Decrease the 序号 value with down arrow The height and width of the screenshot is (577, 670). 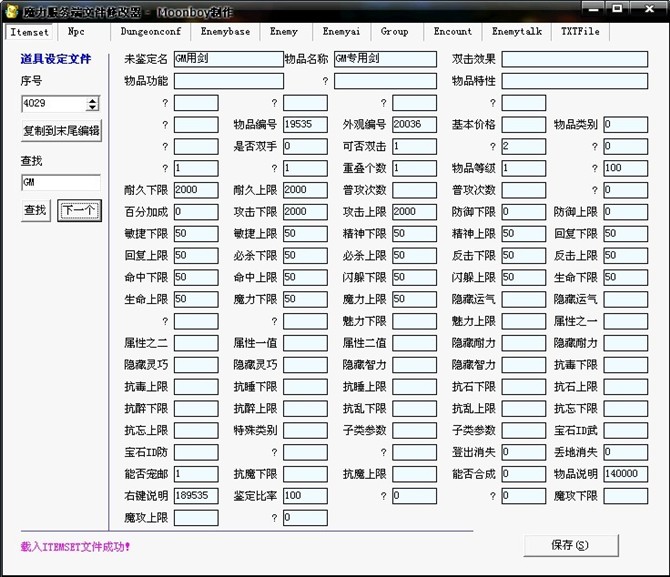(x=93, y=107)
